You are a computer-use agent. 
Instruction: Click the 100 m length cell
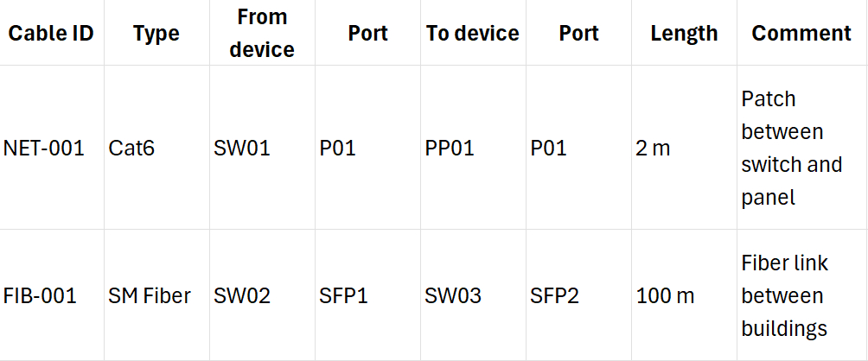coord(665,296)
